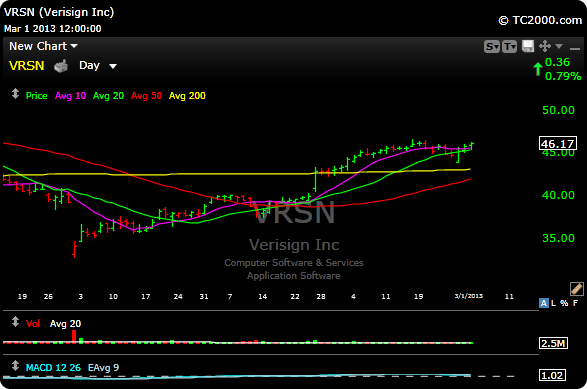
Task: Click the 1.02 MACD value box
Action: 552,375
